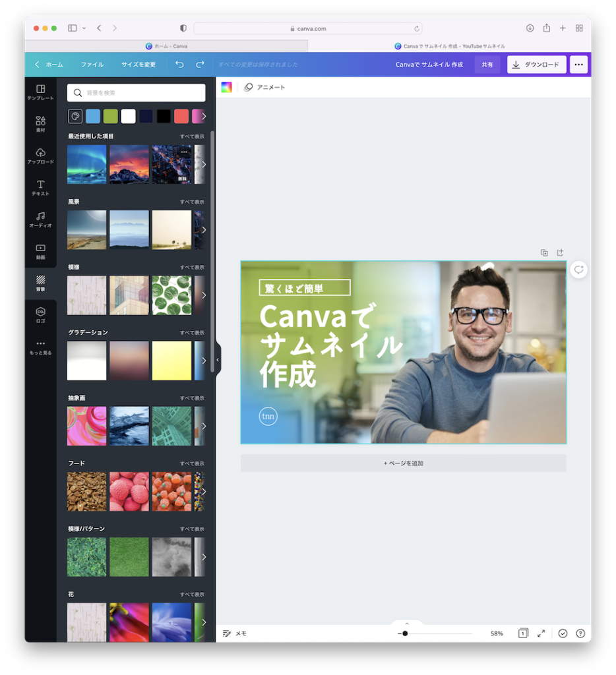
Task: Click the 背景を検索 search field
Action: point(137,93)
